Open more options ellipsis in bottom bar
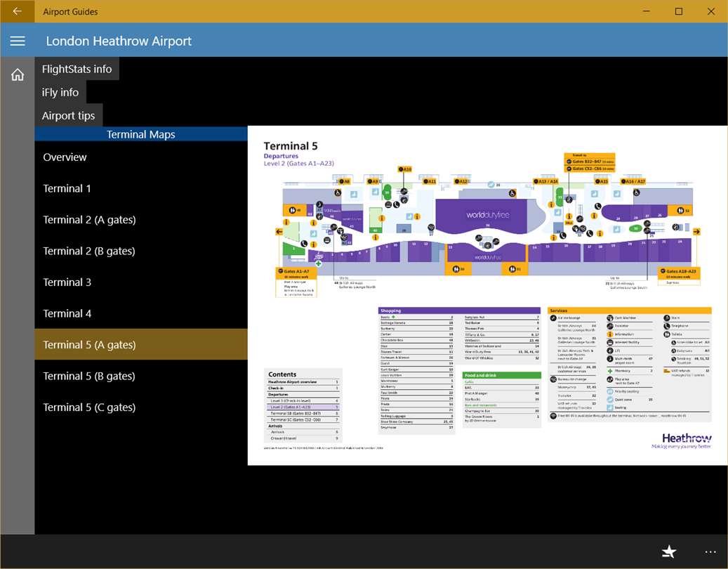Viewport: 728px width, 569px height. 710,552
